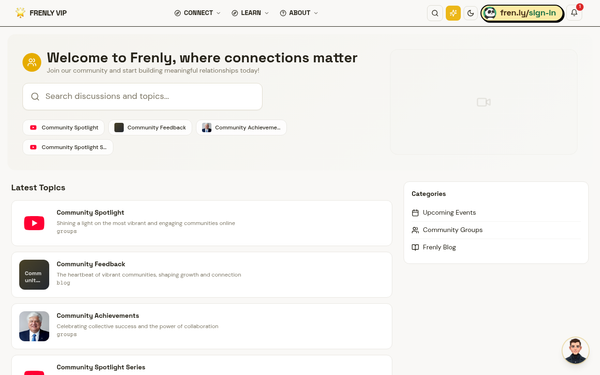Click the question icon beside ABOUT
600x375 pixels.
coord(283,13)
